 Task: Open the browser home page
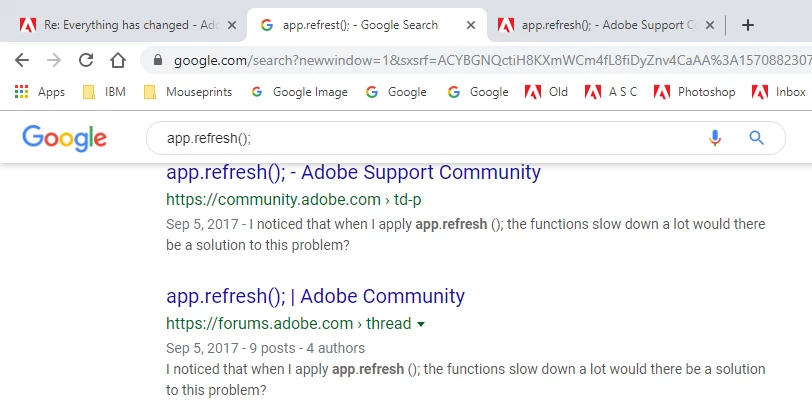coord(118,61)
